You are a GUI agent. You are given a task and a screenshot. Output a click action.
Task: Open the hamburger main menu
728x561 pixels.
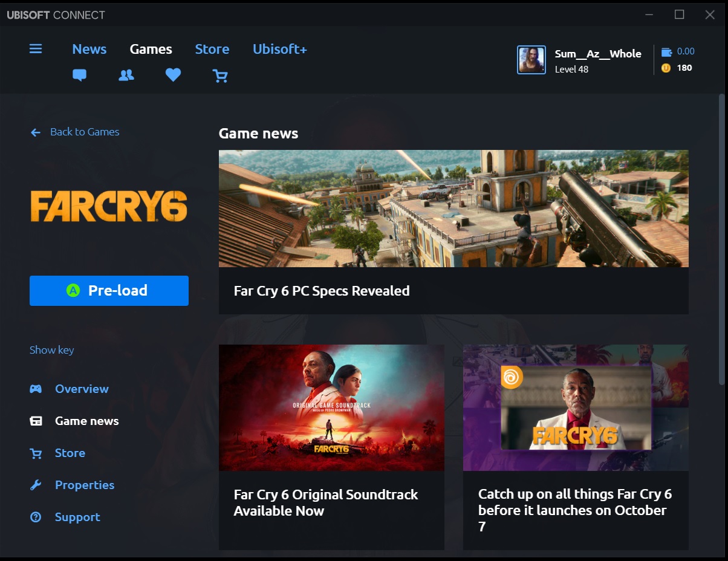(36, 49)
